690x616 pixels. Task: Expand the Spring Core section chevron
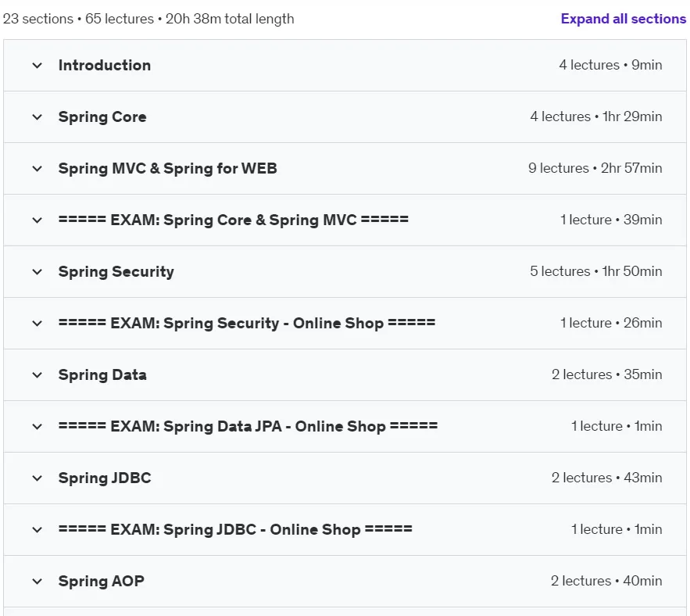[x=38, y=117]
